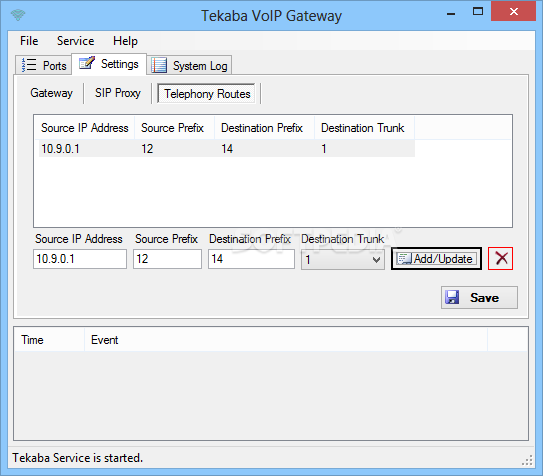Click source prefix cell showing 12

(x=147, y=149)
